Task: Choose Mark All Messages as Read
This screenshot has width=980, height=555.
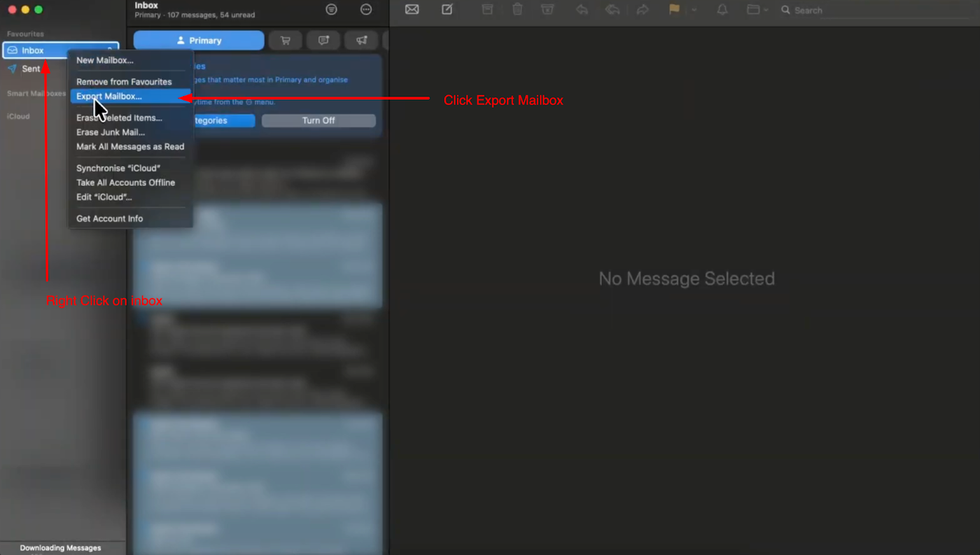Action: (x=130, y=147)
